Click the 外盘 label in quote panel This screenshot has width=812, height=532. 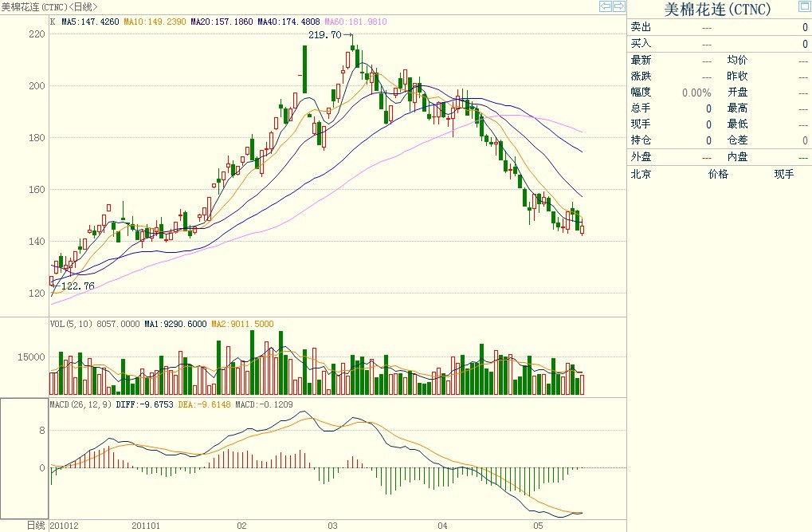click(641, 157)
